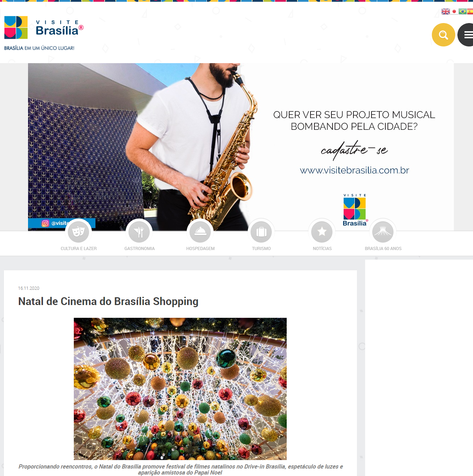
Task: Click the Hospedagem service bell icon
Action: pyautogui.click(x=200, y=232)
